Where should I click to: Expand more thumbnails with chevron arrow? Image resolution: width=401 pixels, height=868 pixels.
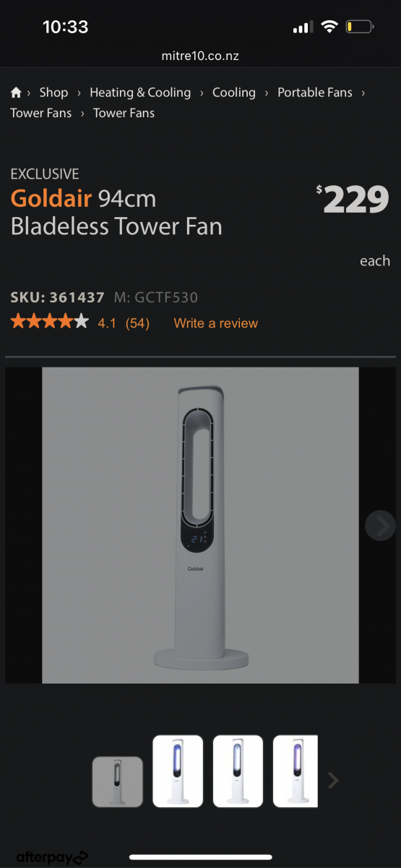pyautogui.click(x=333, y=780)
